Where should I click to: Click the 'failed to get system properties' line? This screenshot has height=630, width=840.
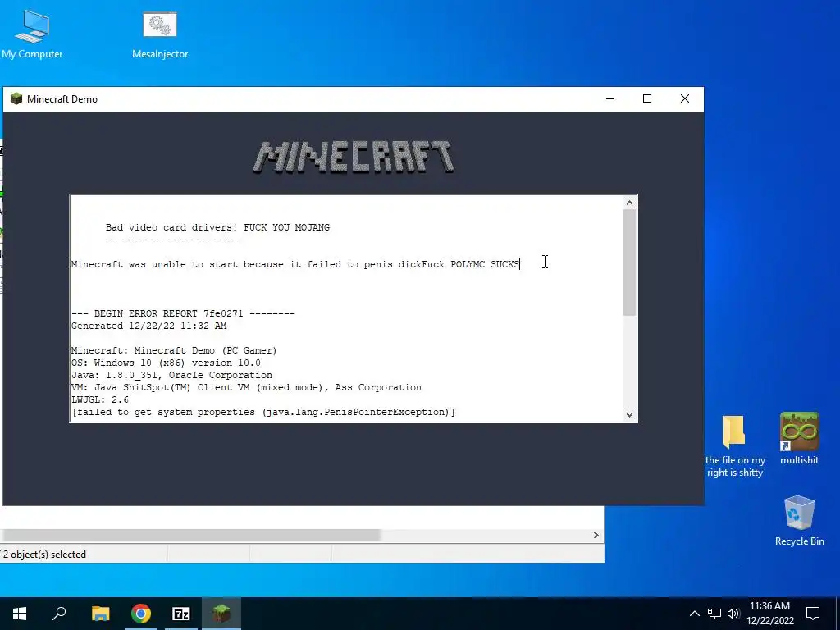[x=263, y=412]
